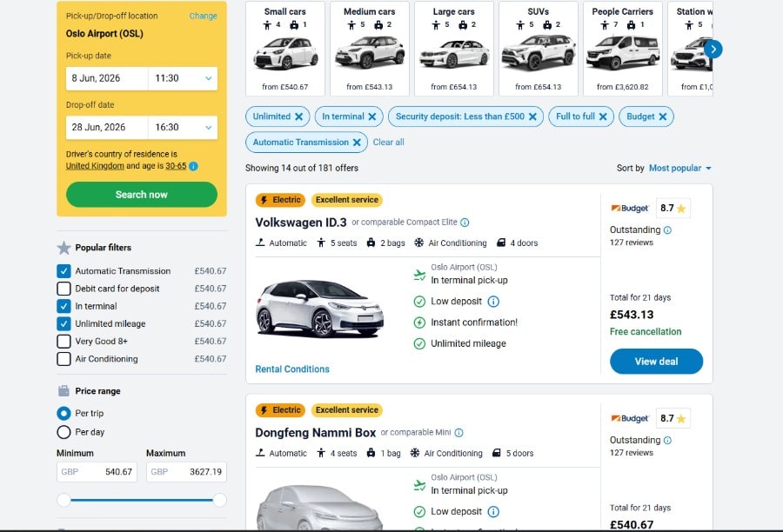Remove the In terminal filter chip
This screenshot has width=783, height=532.
372,116
